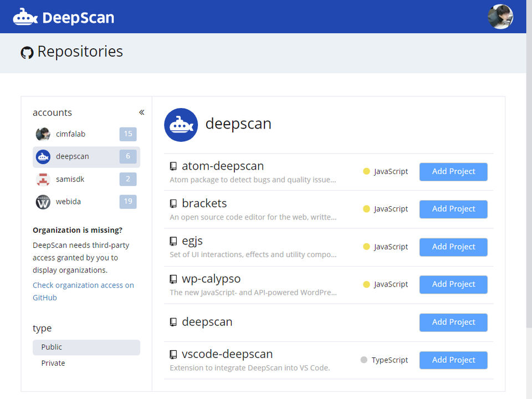Viewport: 532px width, 399px height.
Task: Click repo icon next to atom-deepscan
Action: pyautogui.click(x=173, y=166)
